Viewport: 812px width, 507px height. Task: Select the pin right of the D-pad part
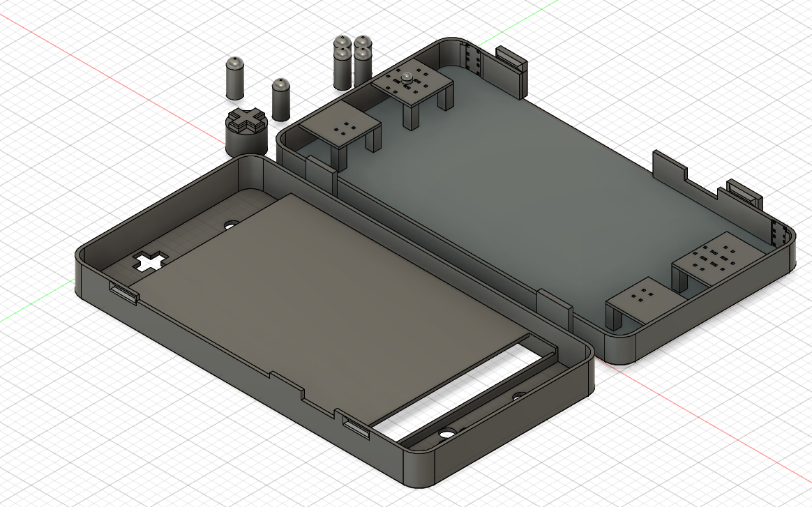(280, 99)
